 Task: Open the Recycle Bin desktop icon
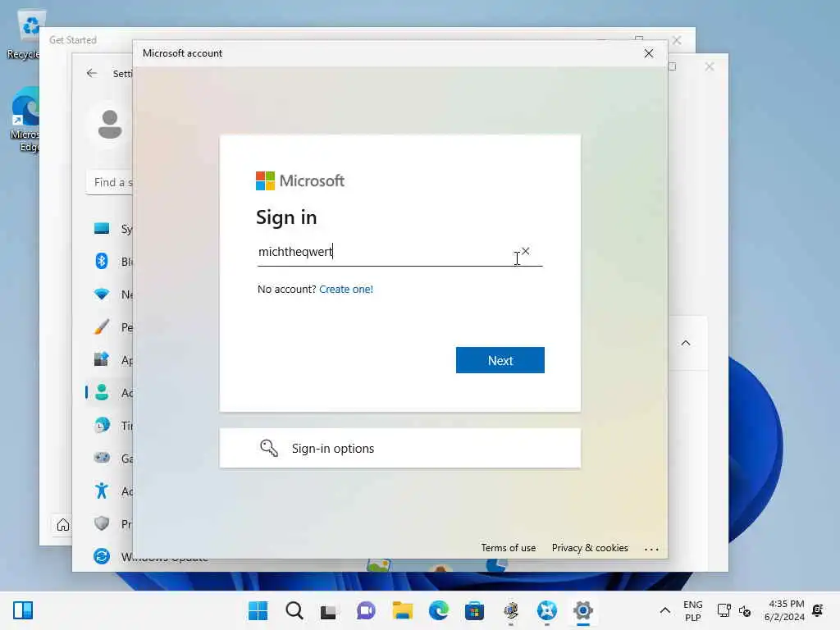click(x=24, y=34)
